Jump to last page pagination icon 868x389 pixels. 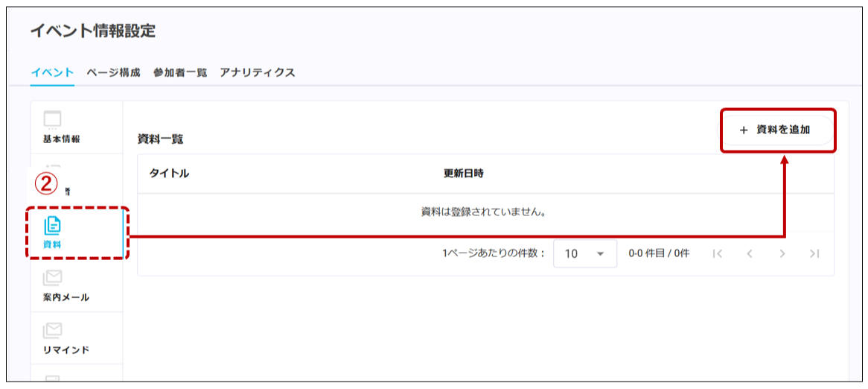pos(814,254)
